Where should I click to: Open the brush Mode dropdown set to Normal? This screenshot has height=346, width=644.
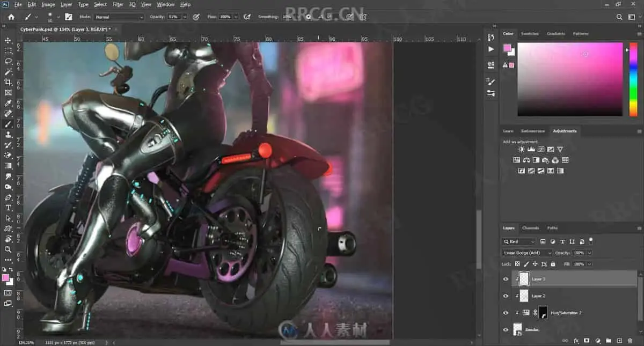pos(119,17)
